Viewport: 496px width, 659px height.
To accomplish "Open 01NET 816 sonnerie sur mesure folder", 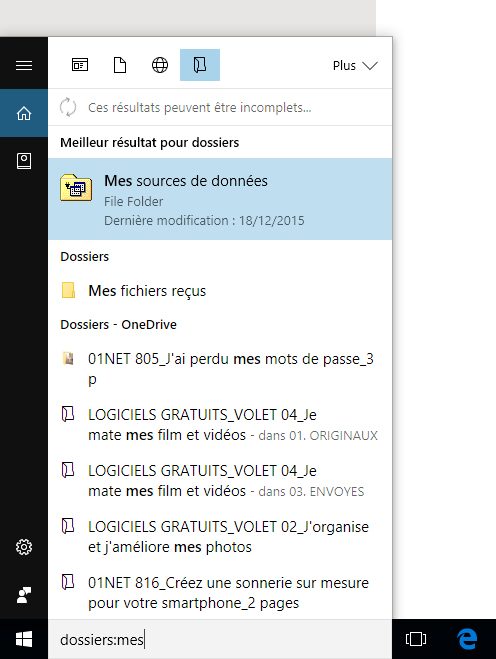I will [x=220, y=593].
